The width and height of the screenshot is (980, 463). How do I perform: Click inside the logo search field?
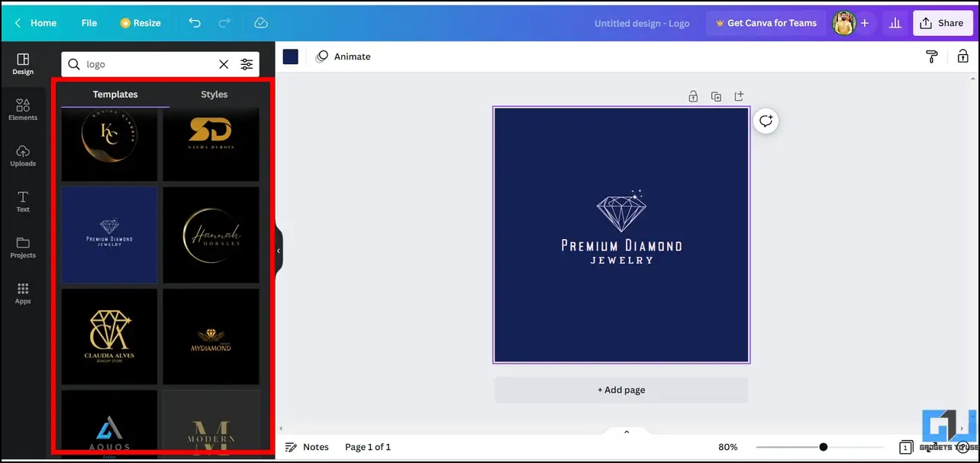(149, 64)
